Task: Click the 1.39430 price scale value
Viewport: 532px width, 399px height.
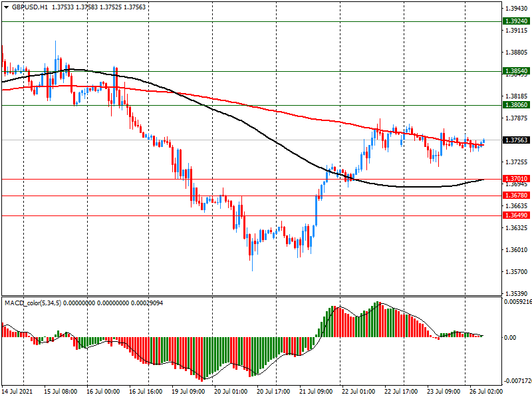Action: tap(517, 9)
